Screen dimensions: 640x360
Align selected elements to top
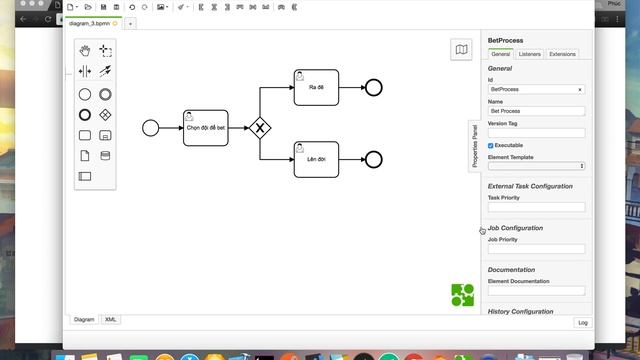[240, 7]
